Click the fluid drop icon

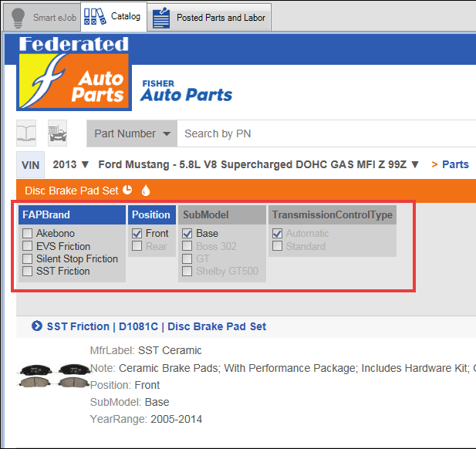pyautogui.click(x=146, y=191)
